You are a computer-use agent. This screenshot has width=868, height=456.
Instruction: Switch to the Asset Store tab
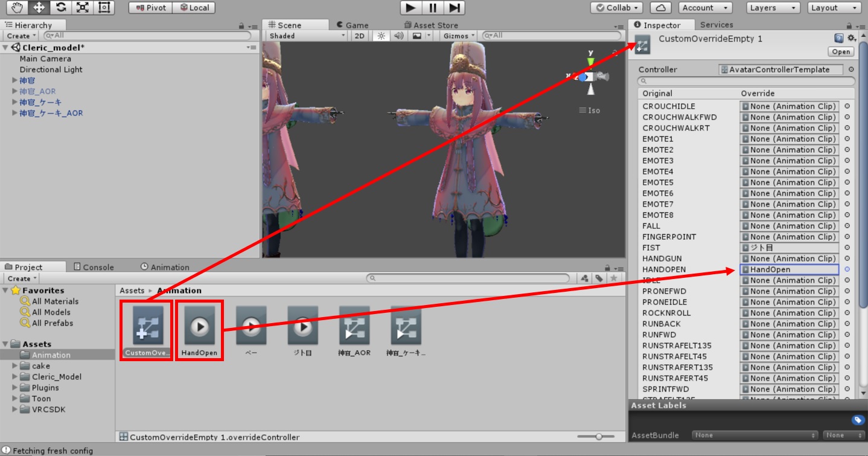click(x=431, y=25)
